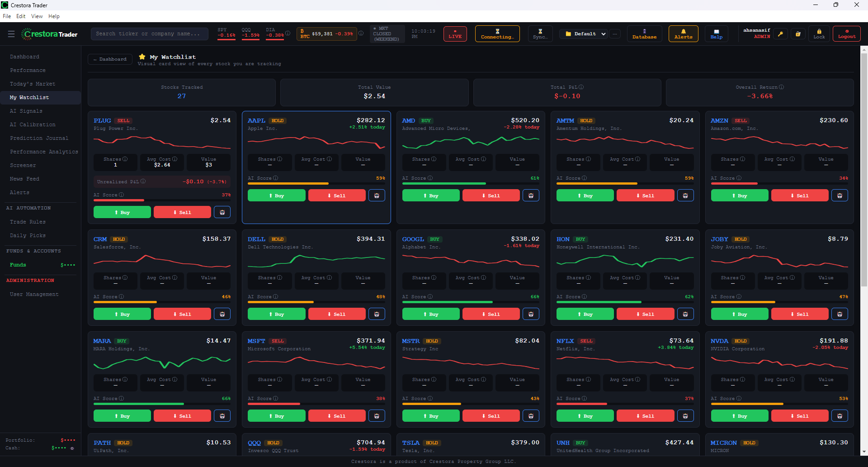Click PLUG Unrealized P&L info icon
This screenshot has width=868, height=467.
[x=143, y=181]
